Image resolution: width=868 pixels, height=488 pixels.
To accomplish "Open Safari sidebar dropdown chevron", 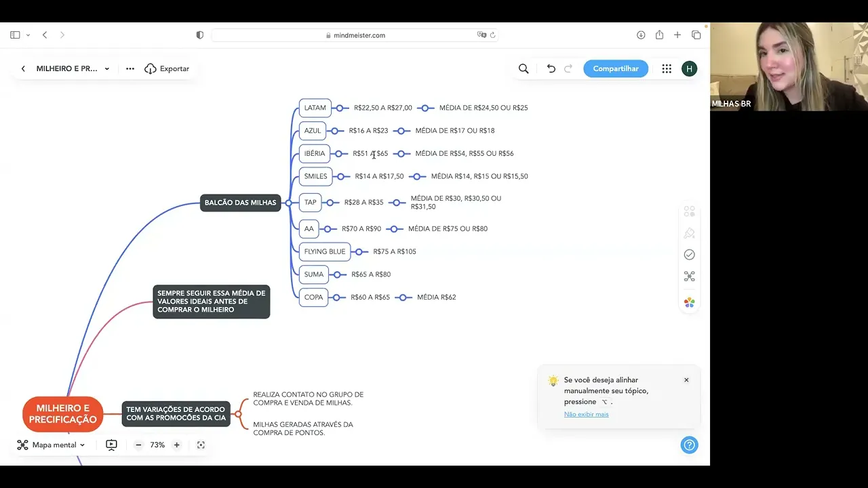I will click(28, 35).
